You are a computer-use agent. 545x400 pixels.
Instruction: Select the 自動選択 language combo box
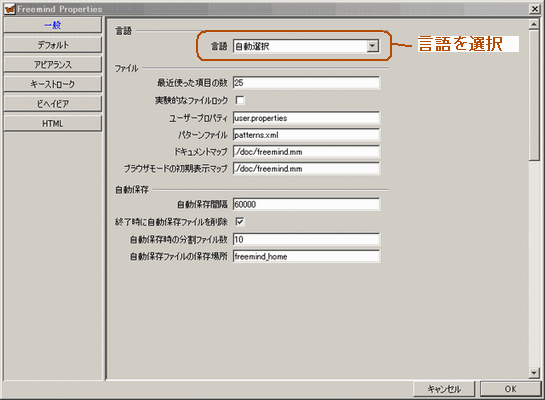(x=306, y=46)
